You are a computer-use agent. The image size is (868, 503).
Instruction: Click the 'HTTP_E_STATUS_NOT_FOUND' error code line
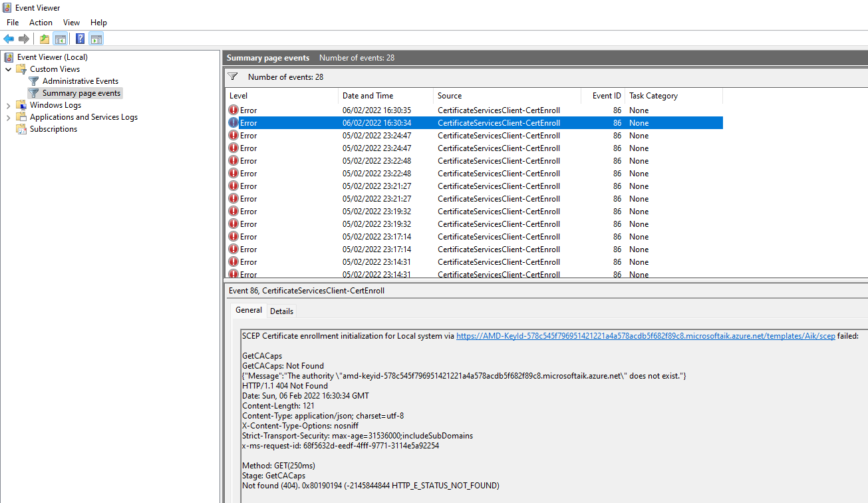tap(370, 486)
